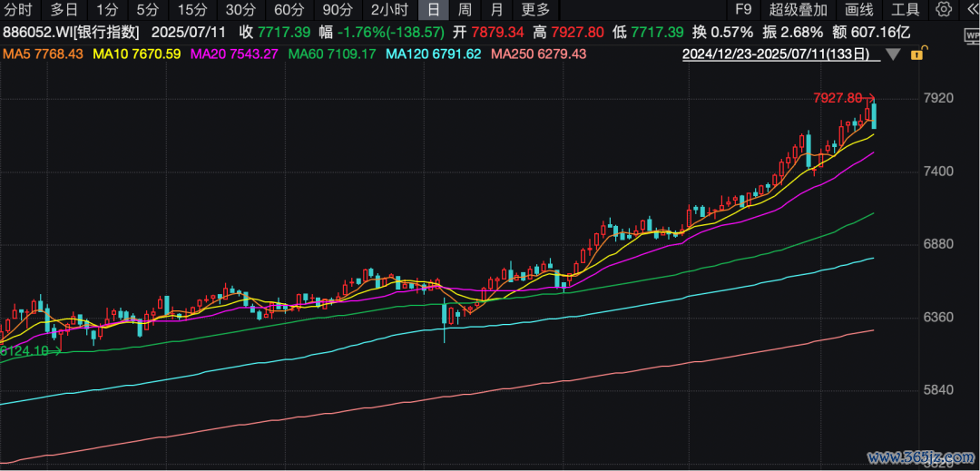Open 超级叠加 super overlay
This screenshot has height=471, width=980.
pos(799,9)
